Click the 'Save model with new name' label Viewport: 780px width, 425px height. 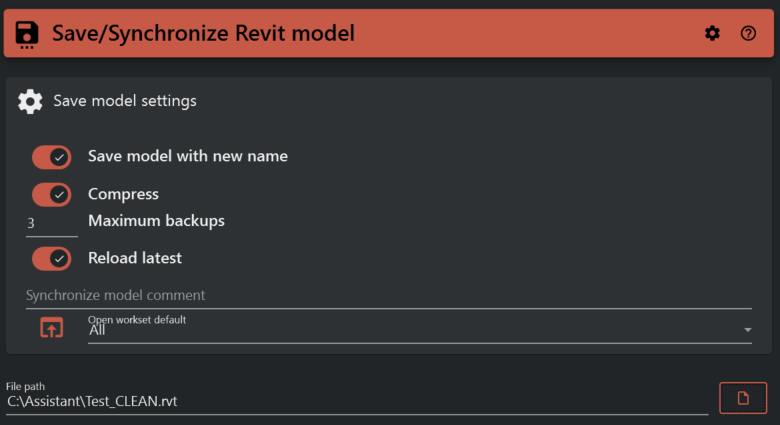coord(188,156)
